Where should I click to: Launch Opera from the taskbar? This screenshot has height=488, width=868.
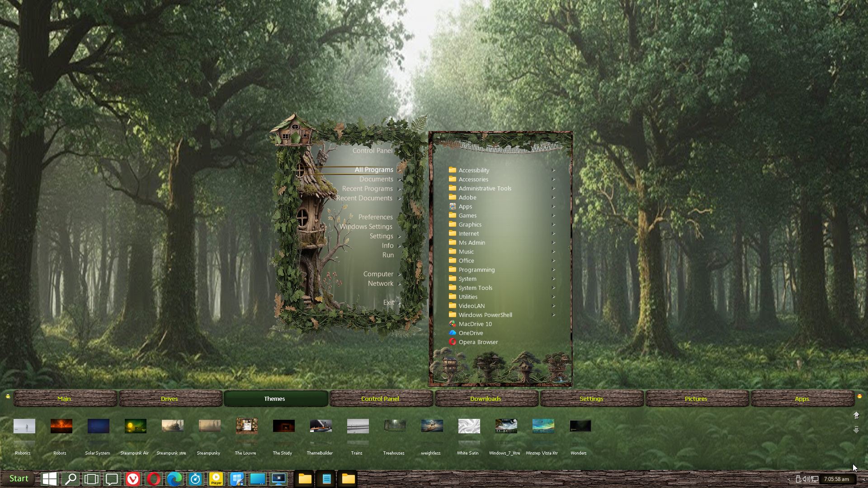click(x=154, y=479)
